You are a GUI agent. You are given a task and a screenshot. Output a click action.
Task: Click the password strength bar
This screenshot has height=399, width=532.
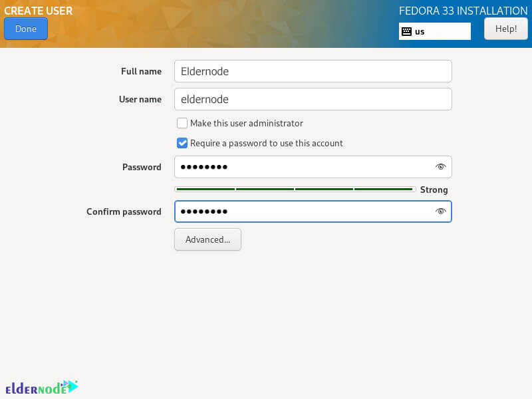coord(295,190)
